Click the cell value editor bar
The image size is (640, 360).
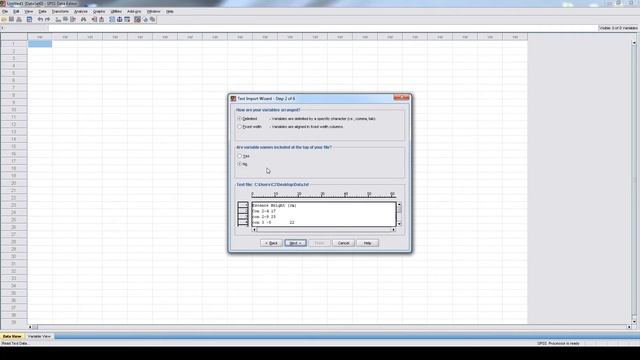[322, 28]
